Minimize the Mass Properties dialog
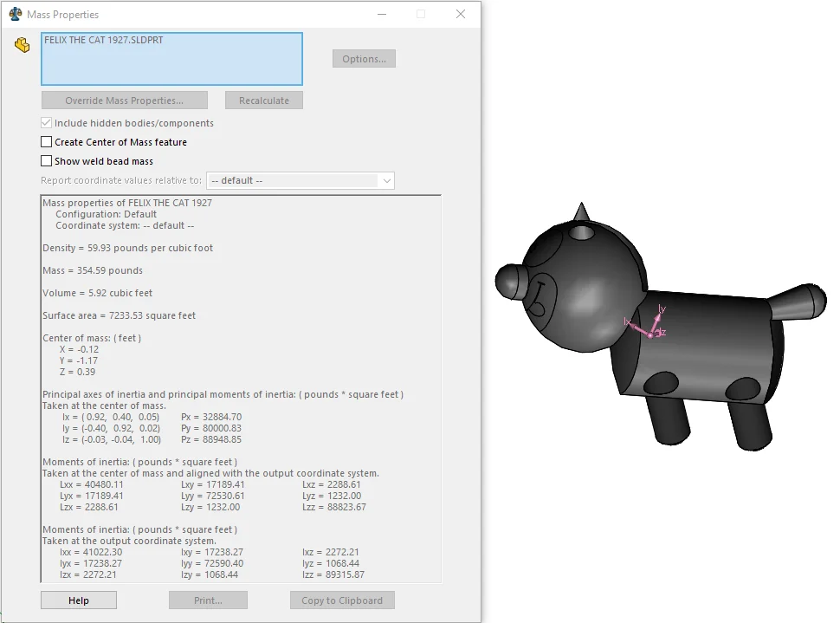The width and height of the screenshot is (840, 623). tap(381, 14)
